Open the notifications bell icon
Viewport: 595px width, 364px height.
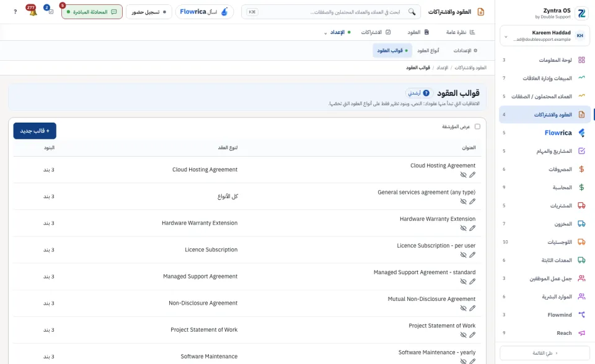pos(33,11)
